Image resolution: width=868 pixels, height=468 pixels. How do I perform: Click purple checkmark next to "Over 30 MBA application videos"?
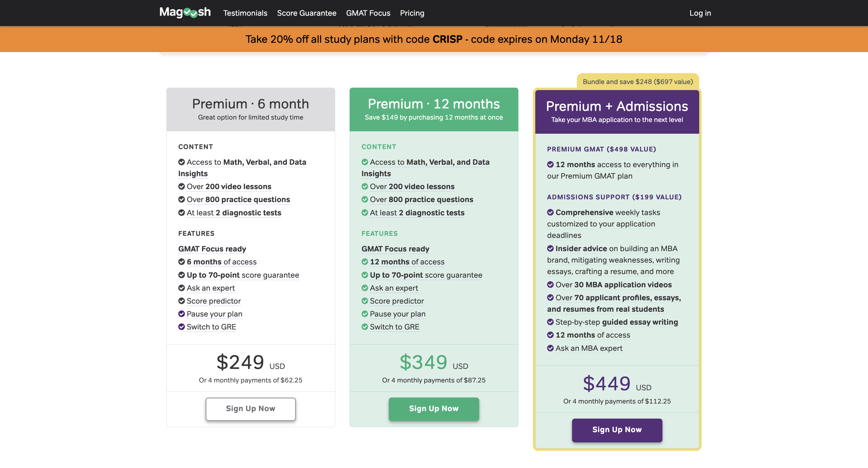tap(550, 285)
